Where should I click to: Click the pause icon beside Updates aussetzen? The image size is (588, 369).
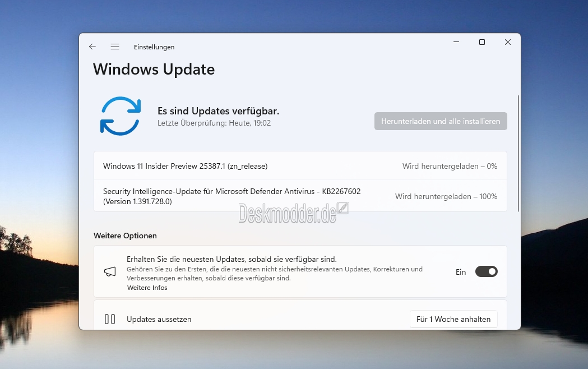click(x=110, y=319)
